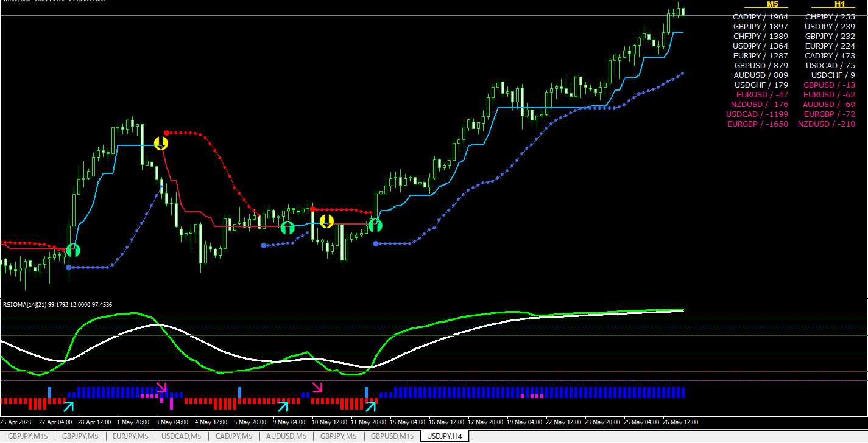Switch to the GBPUSD,M15 chart tab
The height and width of the screenshot is (443, 868).
click(392, 436)
